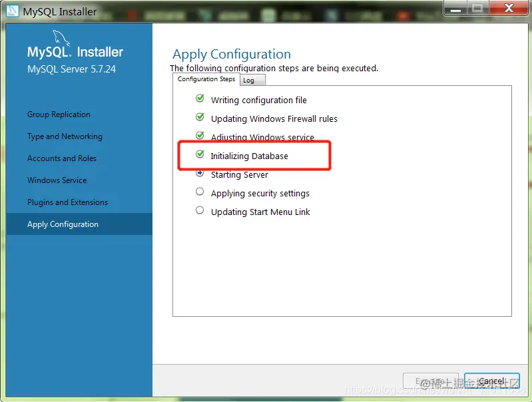Open the Log tab
Viewport: 532px width, 402px height.
coord(252,81)
